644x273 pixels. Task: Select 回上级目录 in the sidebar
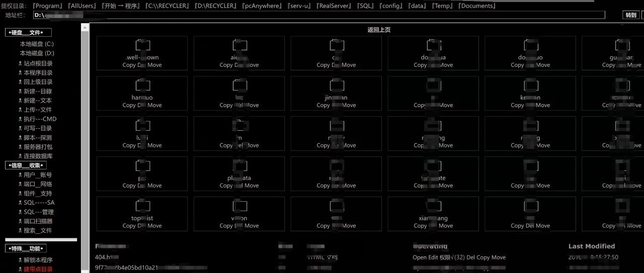tap(38, 82)
